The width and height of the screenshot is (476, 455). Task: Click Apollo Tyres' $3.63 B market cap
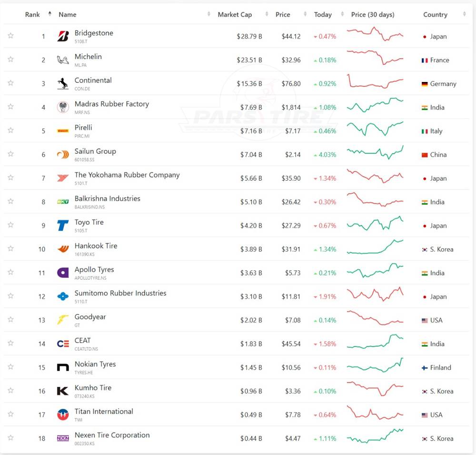point(251,273)
